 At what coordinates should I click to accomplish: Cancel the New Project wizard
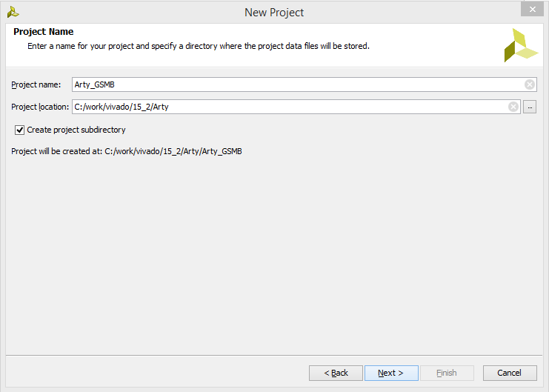(510, 373)
